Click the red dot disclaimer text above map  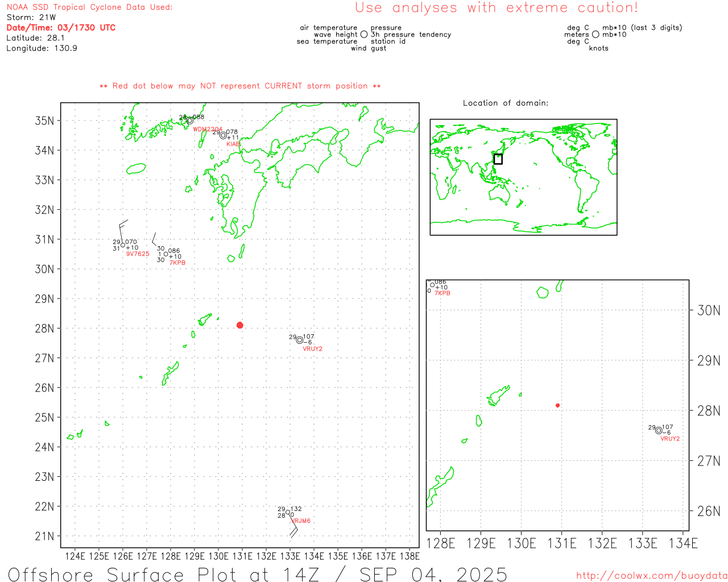click(x=240, y=86)
